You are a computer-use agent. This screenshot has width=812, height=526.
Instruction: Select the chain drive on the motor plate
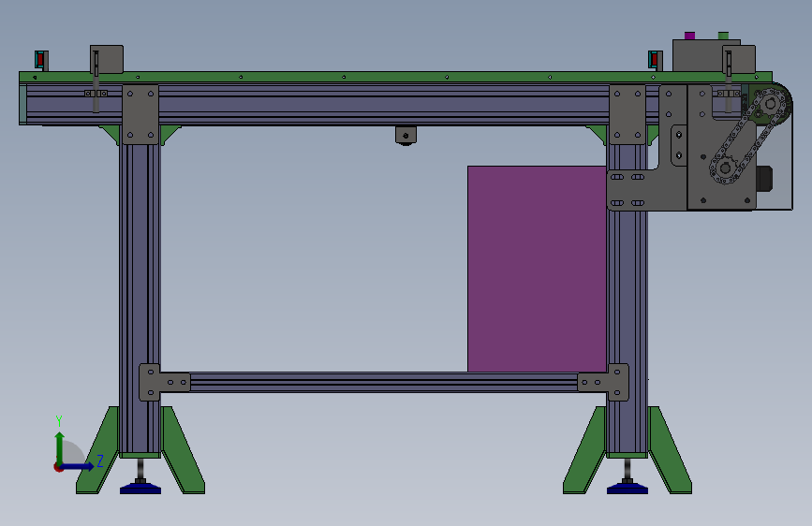pos(750,136)
